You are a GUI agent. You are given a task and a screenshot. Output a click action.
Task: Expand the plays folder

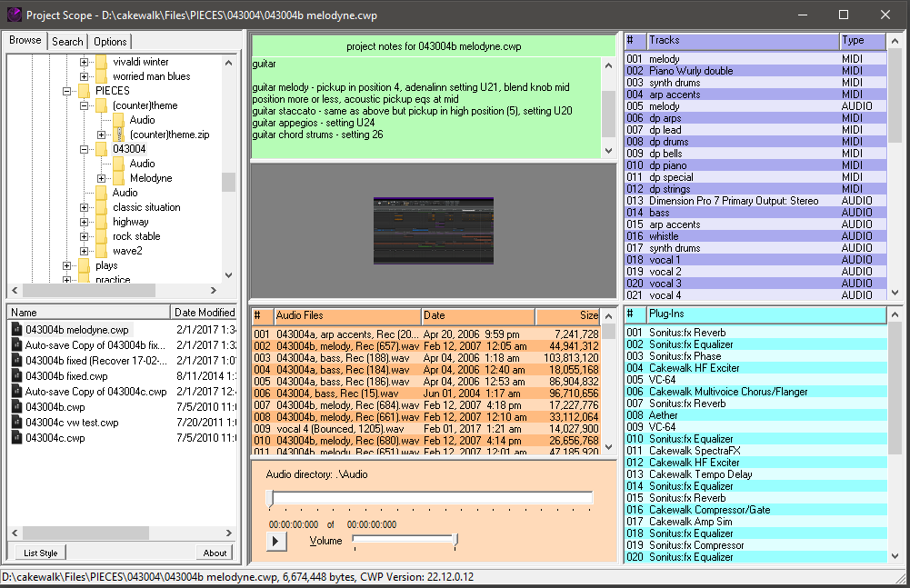66,264
